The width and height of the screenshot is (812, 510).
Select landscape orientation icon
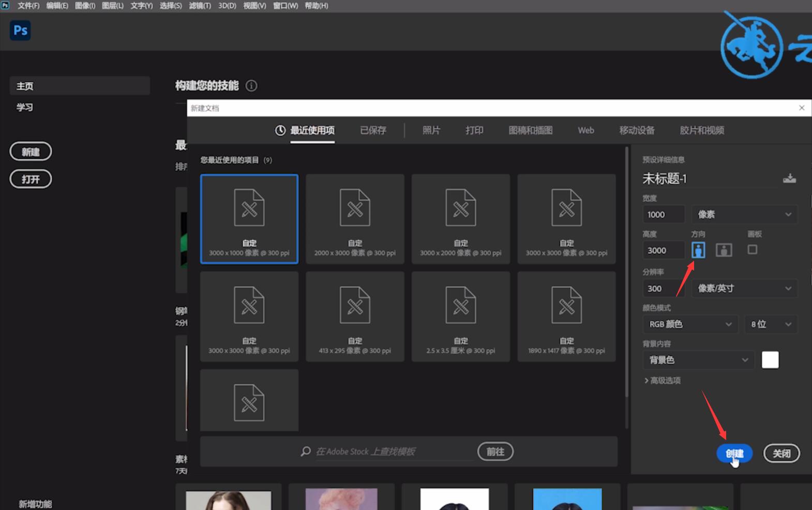724,250
